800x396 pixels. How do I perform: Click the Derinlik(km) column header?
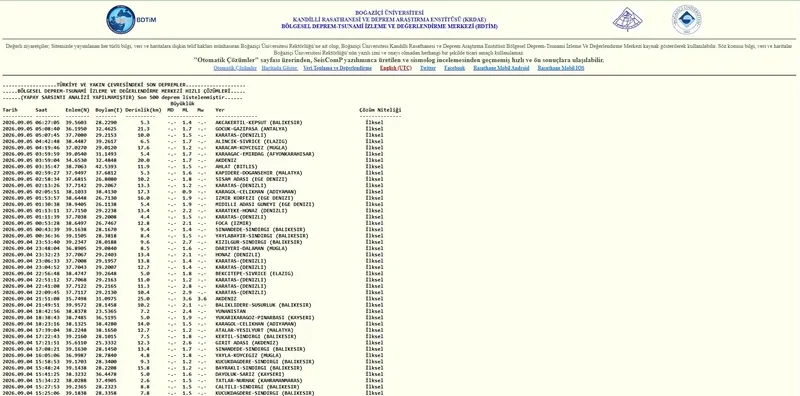(143, 110)
